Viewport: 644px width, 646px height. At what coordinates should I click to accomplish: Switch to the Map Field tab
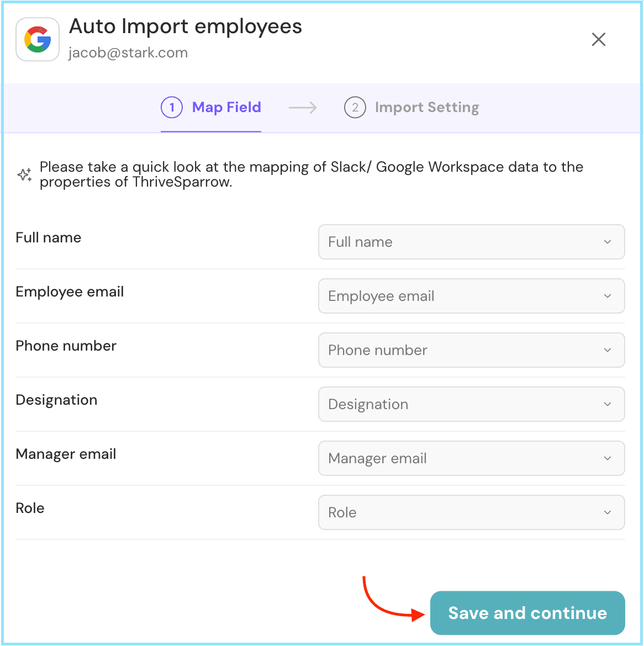click(226, 108)
